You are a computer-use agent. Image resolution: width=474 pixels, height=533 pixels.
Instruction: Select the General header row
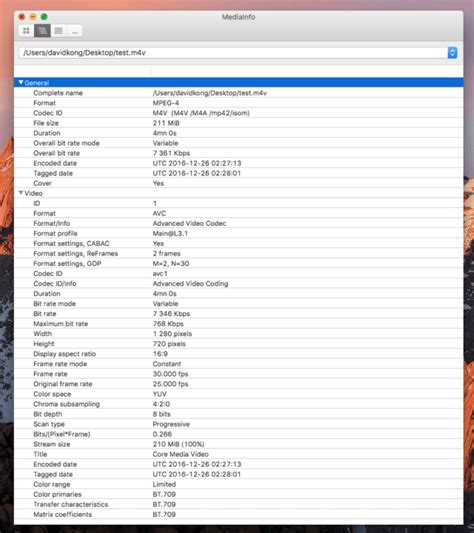click(238, 83)
